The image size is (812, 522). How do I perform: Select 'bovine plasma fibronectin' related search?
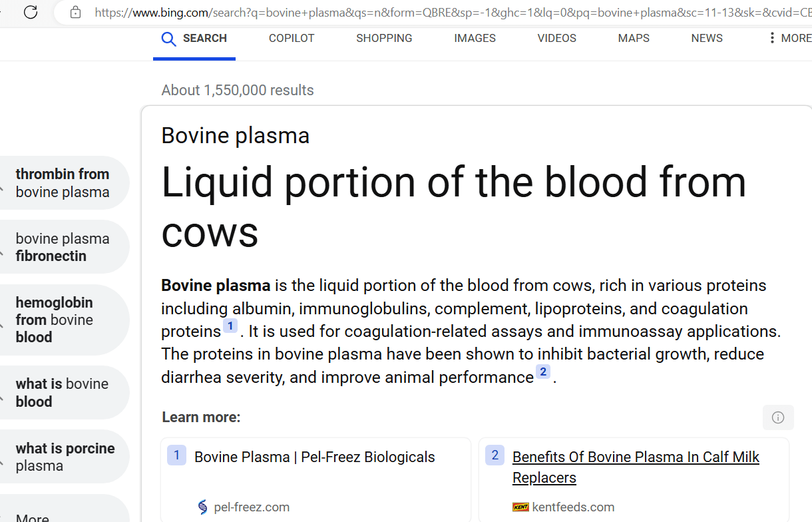click(63, 247)
